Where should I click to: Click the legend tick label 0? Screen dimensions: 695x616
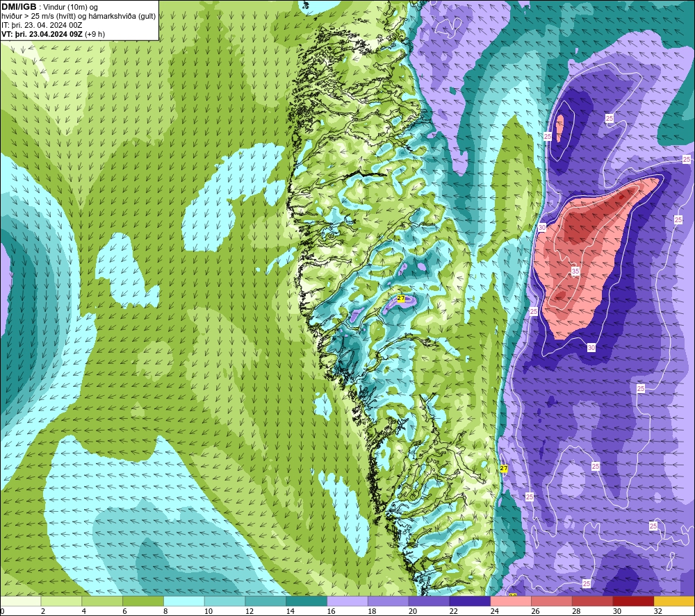(2, 611)
